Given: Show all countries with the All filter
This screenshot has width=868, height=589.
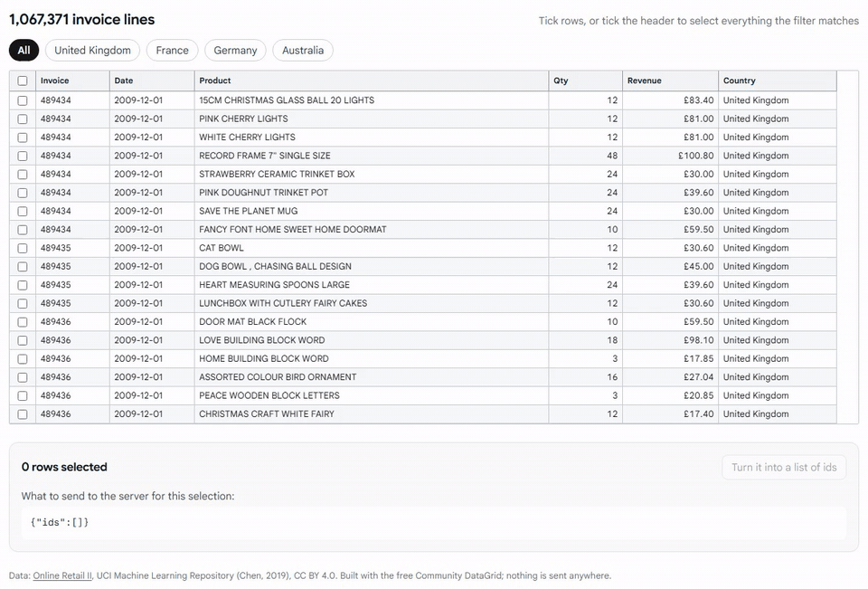Looking at the screenshot, I should 24,51.
